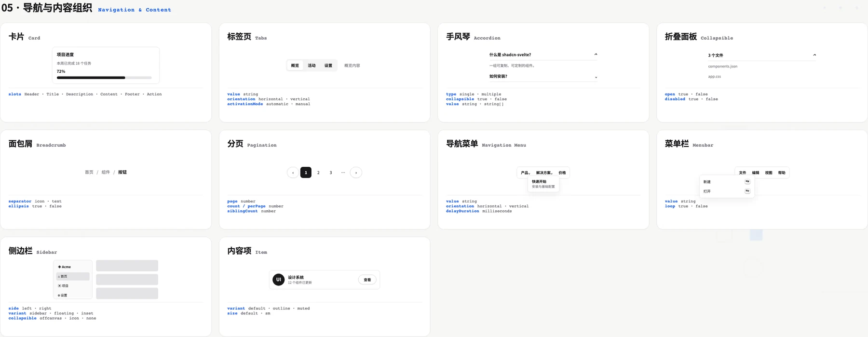Screen dimensions: 868x337
Task: Go to previous page arrow in pagination
Action: 293,173
